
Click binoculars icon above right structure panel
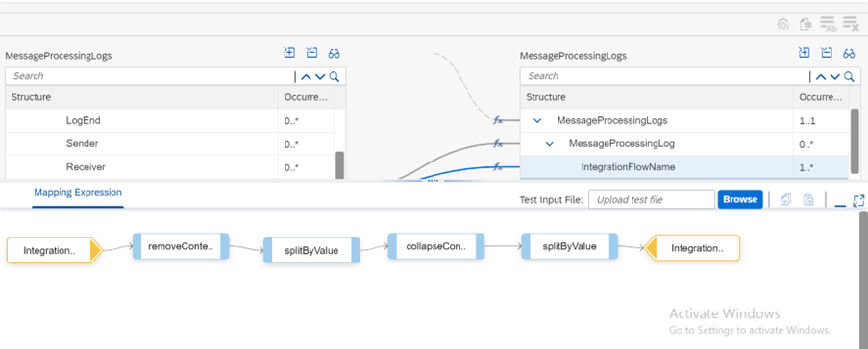(849, 54)
